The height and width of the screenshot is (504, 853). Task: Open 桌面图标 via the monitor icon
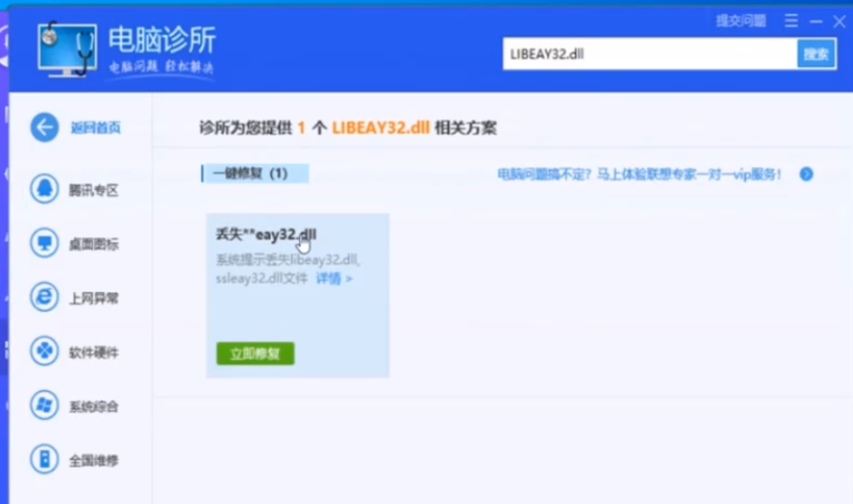(x=43, y=244)
